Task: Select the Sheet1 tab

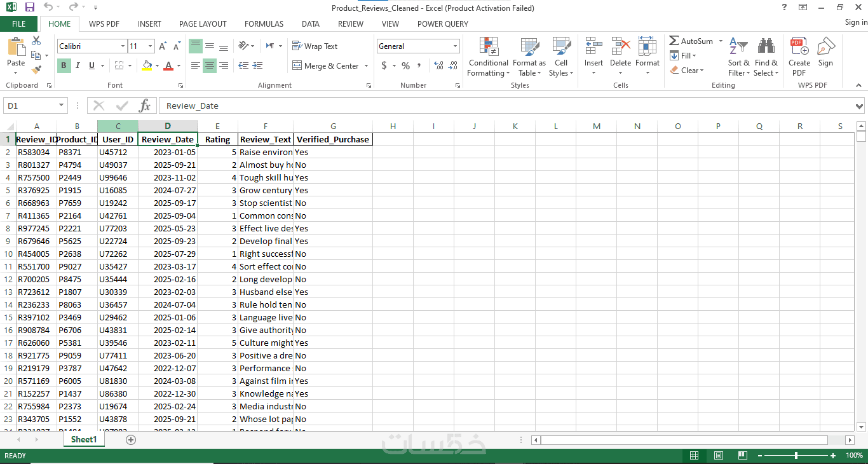Action: click(x=84, y=439)
